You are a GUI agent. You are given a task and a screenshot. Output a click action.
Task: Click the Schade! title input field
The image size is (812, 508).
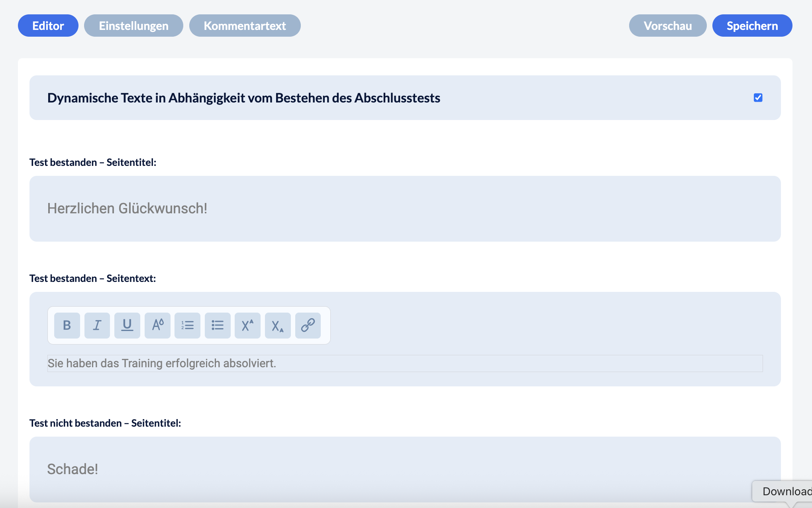click(404, 469)
